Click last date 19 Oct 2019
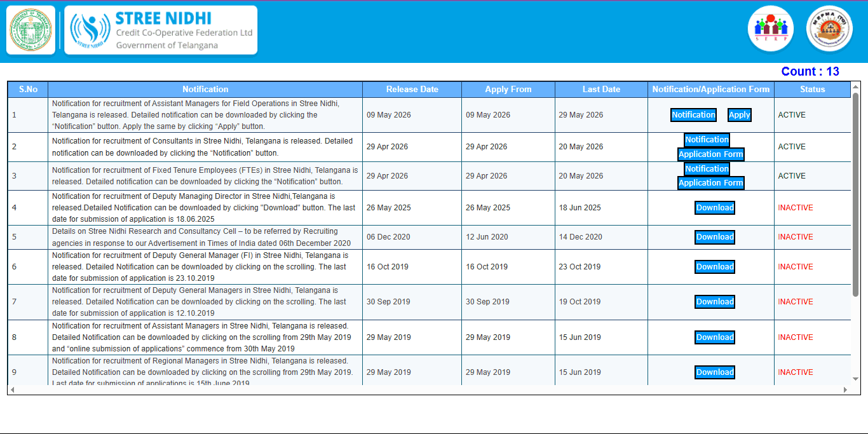The image size is (868, 434). click(580, 302)
